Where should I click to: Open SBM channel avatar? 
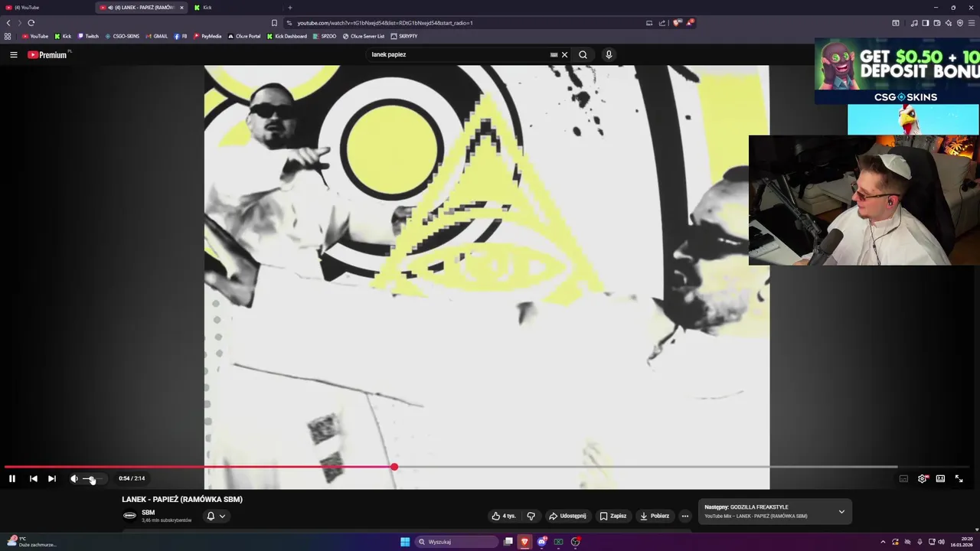129,515
